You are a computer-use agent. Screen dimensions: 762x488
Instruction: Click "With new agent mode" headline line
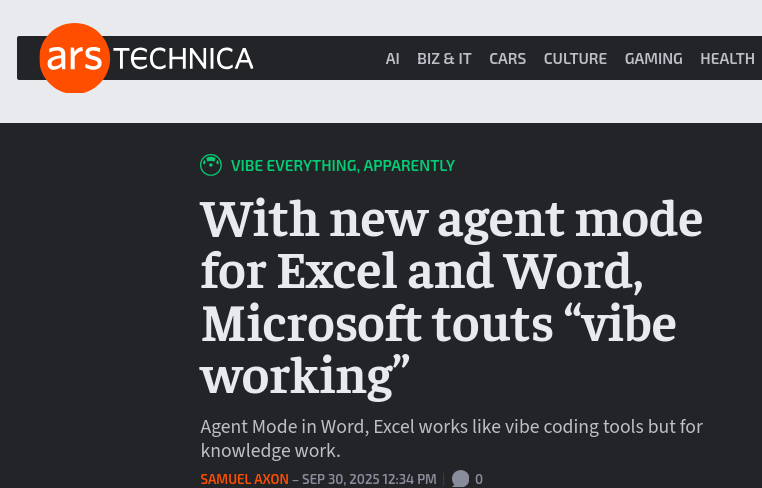451,219
